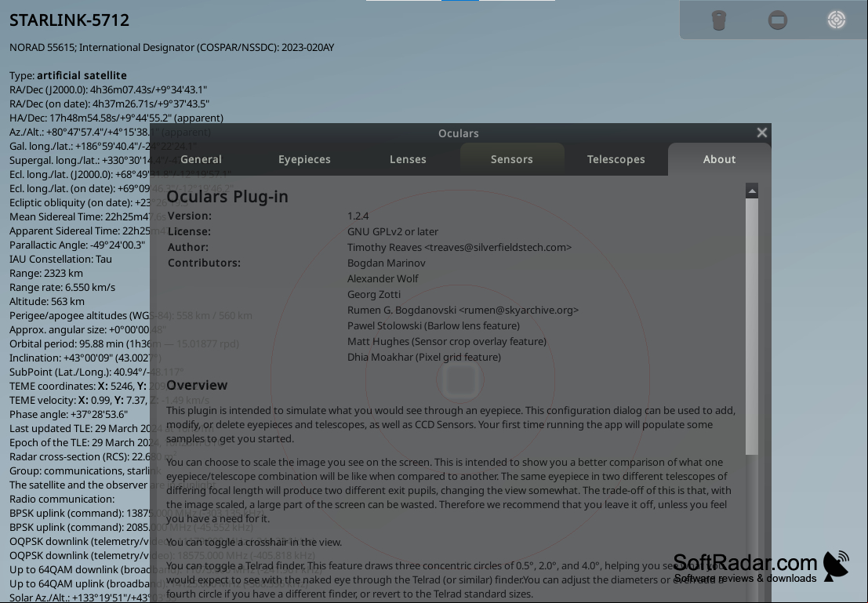Viewport: 868px width, 603px height.
Task: Click 'Phase angle: +37°28'53.6"' line
Action: click(x=69, y=415)
